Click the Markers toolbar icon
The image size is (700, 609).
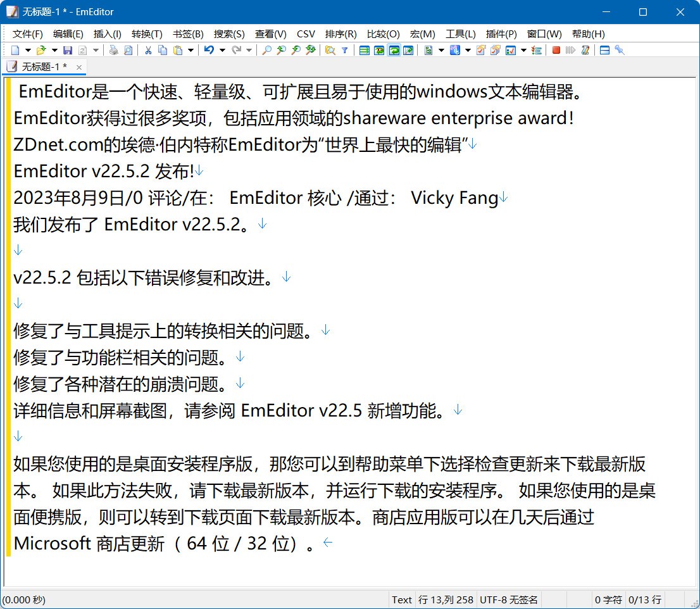pyautogui.click(x=455, y=50)
